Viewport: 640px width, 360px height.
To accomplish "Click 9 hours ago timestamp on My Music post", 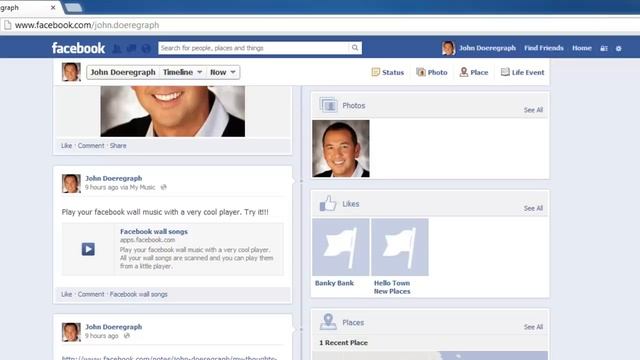I will point(101,187).
